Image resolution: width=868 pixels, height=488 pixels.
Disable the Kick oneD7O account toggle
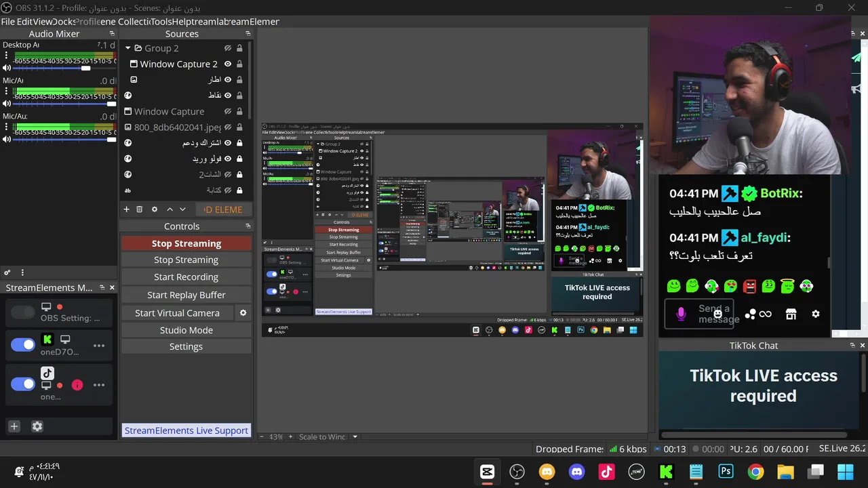point(23,345)
